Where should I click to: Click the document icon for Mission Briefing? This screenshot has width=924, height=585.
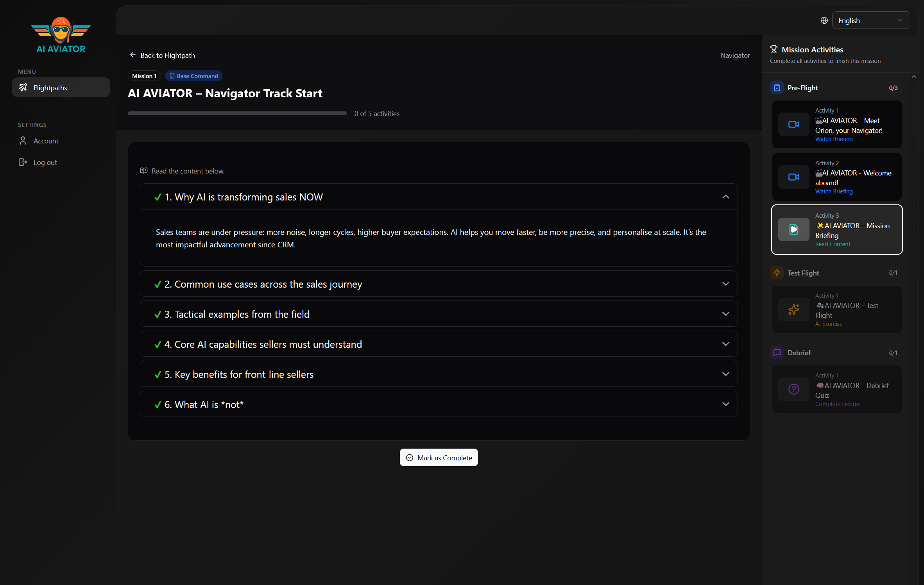click(793, 229)
